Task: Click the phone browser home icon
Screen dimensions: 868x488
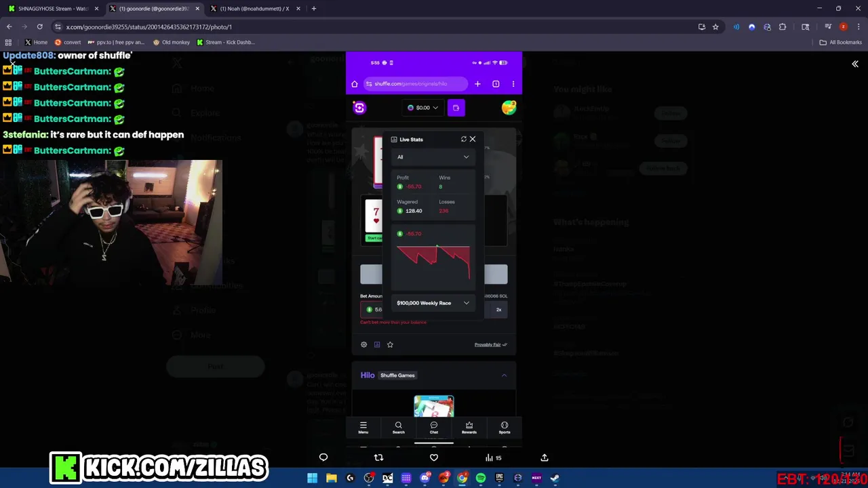Action: [x=354, y=84]
